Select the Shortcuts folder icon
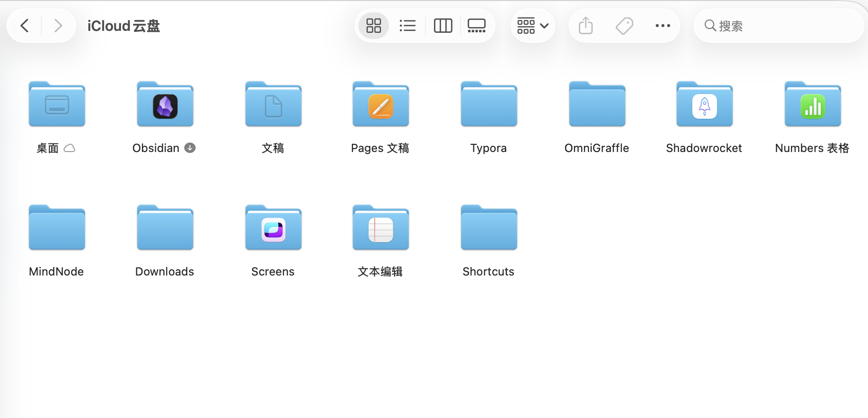The width and height of the screenshot is (868, 418). (x=489, y=228)
